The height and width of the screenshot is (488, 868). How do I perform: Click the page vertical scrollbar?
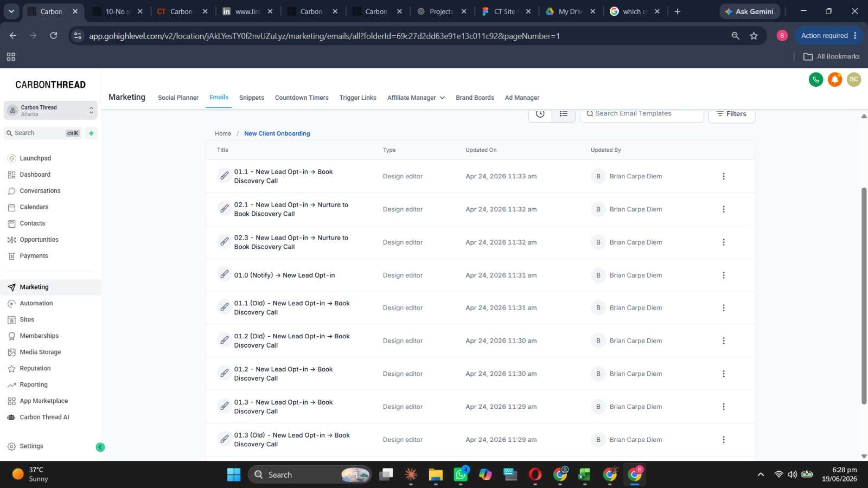point(864,296)
